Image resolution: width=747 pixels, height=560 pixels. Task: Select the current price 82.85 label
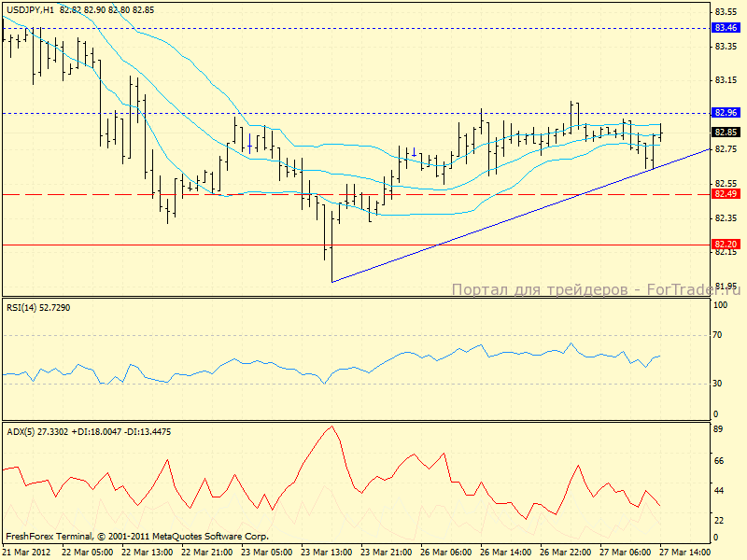point(726,133)
